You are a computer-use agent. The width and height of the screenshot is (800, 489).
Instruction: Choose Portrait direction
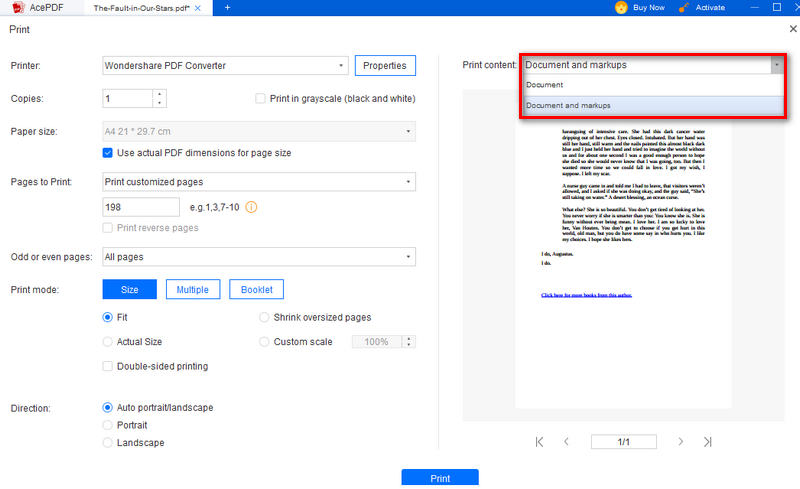coord(108,425)
